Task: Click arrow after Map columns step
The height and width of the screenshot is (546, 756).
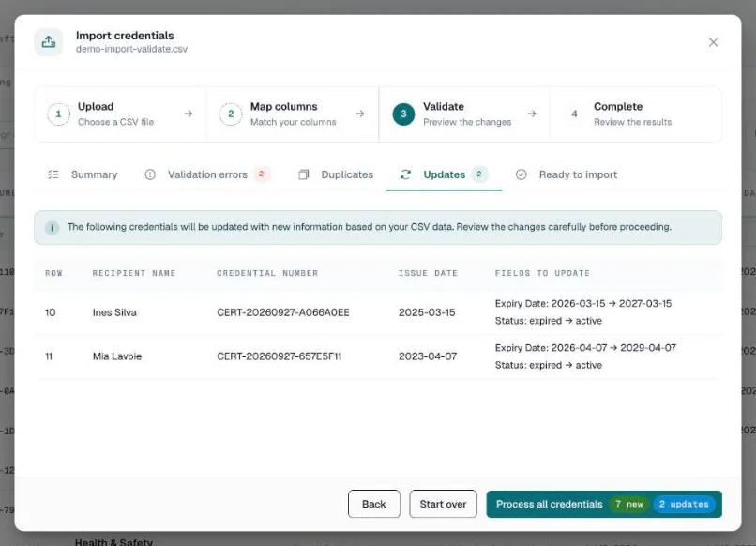Action: 359,114
